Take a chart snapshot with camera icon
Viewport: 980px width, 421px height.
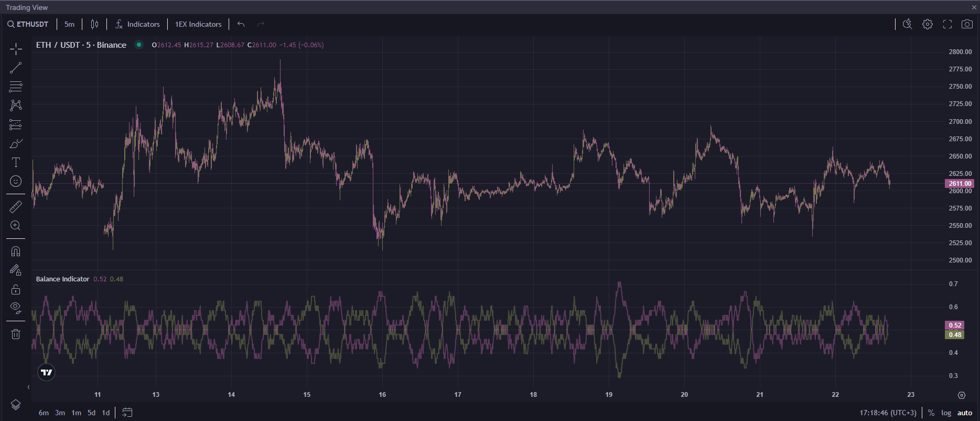pos(967,24)
